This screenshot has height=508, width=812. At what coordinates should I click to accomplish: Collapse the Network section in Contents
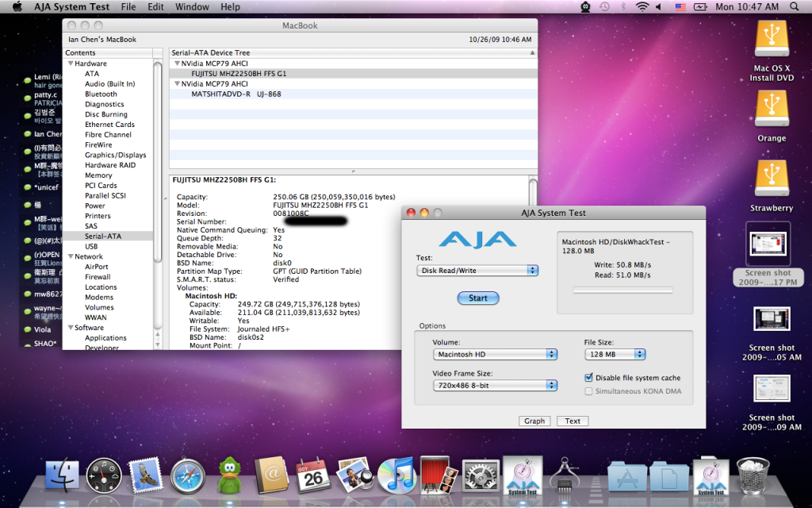(x=71, y=256)
